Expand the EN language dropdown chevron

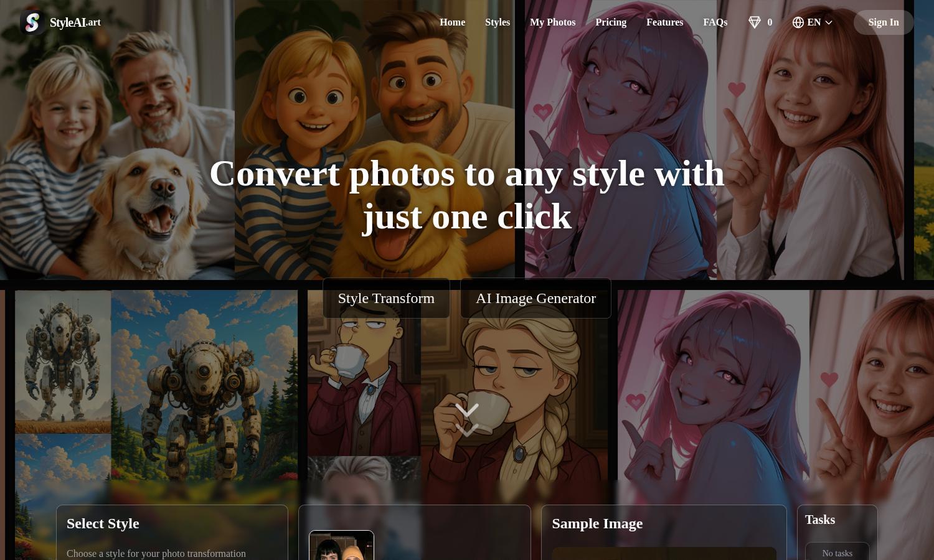829,22
